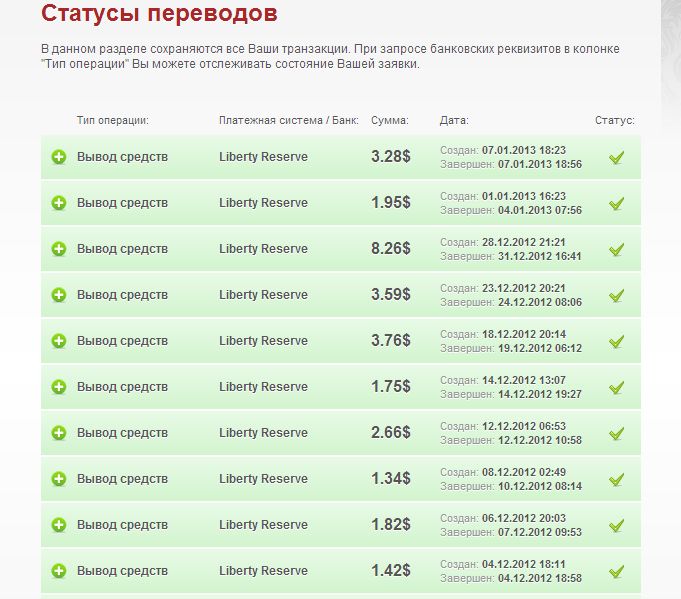Screen dimensions: 681x599
Task: Click the green checkmark for 3.28$ transfer
Action: (616, 157)
